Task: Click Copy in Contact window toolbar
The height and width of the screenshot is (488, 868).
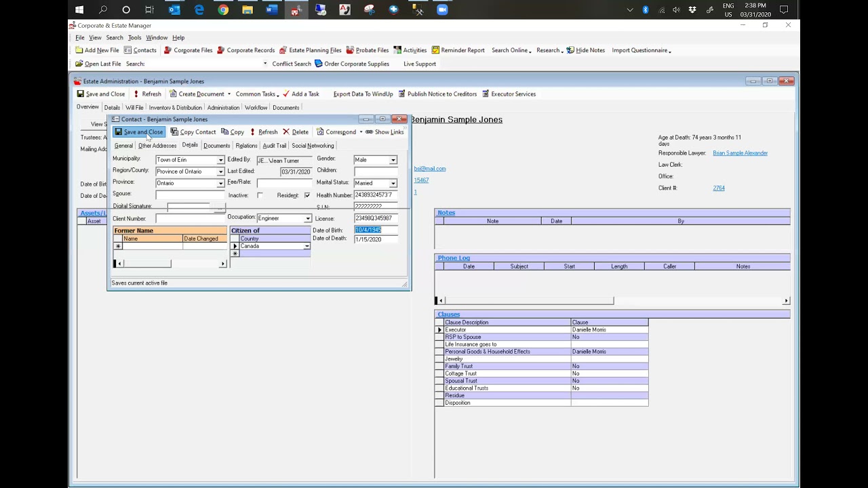Action: (233, 132)
